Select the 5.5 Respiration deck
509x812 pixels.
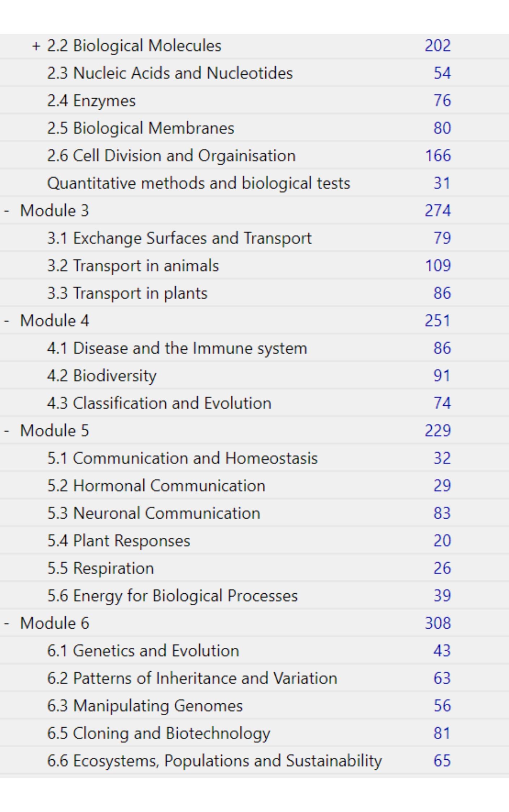[x=100, y=568]
